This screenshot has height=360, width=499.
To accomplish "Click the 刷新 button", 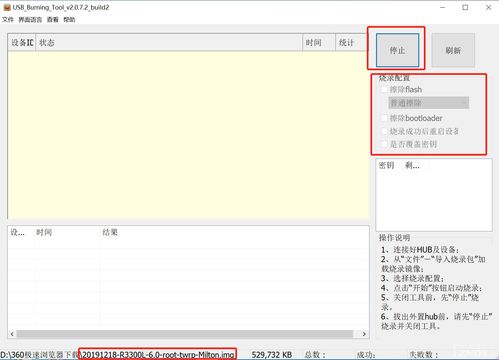I will tap(453, 50).
